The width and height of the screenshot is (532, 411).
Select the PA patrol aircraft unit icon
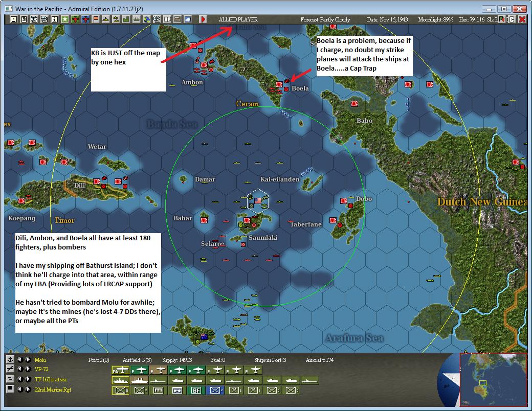coord(120,370)
